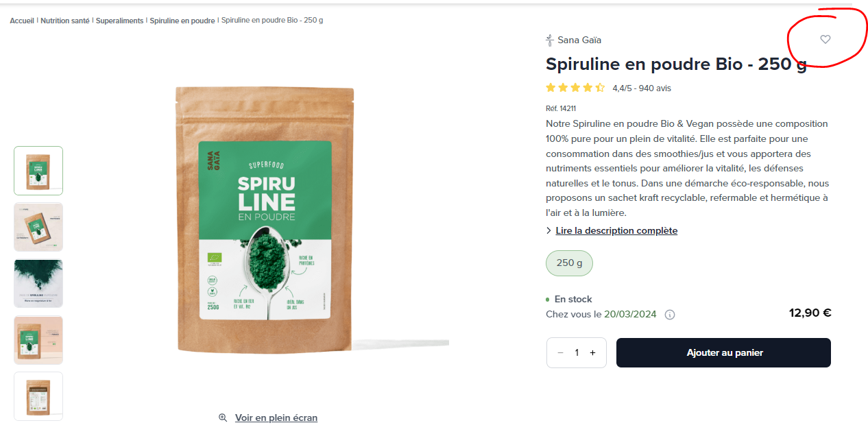Navigate to 'Spiruline en poudre' breadcrumb
The image size is (868, 447).
pos(182,21)
